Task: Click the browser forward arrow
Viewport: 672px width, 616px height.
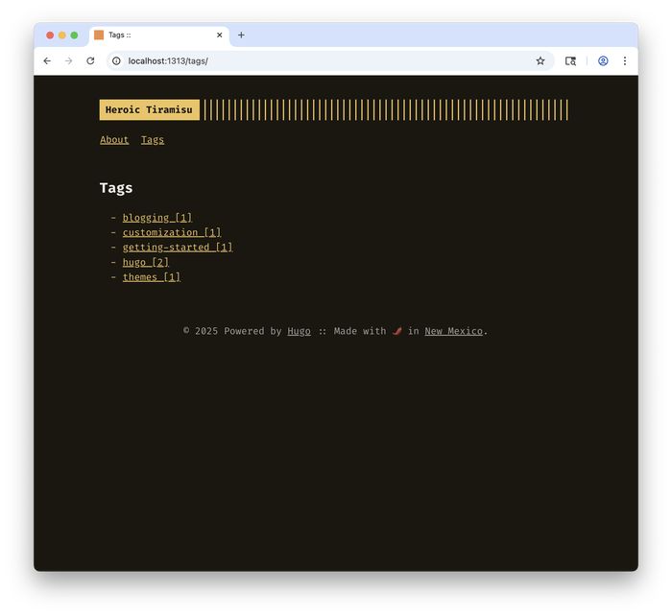Action: 68,60
